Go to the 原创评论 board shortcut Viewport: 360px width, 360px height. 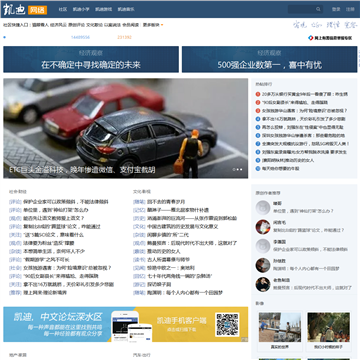(76, 25)
